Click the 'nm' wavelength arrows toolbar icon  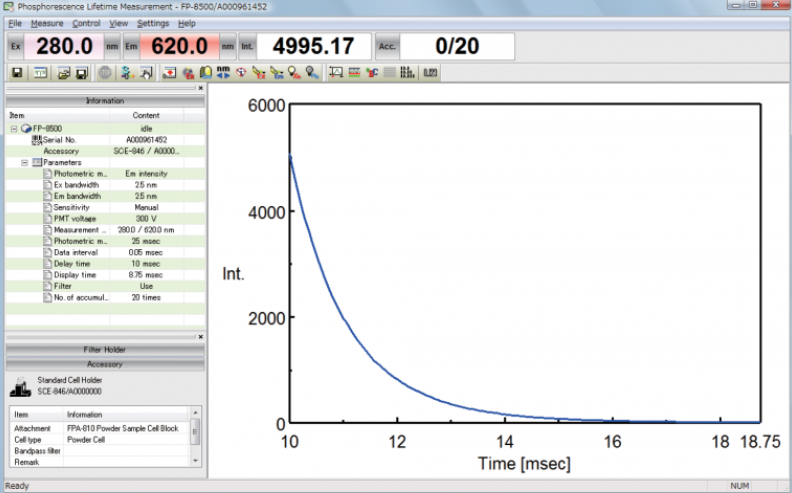[x=223, y=72]
